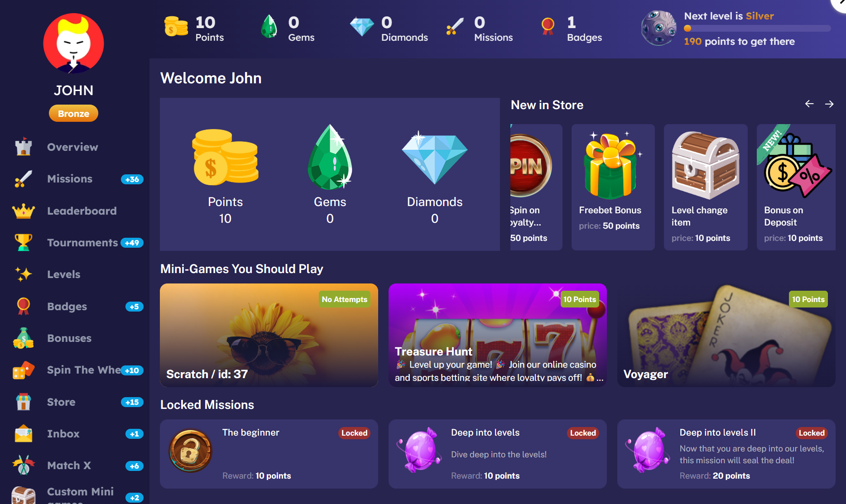Select the Badges ribbon icon in sidebar
Viewport: 846px width, 504px height.
click(24, 307)
